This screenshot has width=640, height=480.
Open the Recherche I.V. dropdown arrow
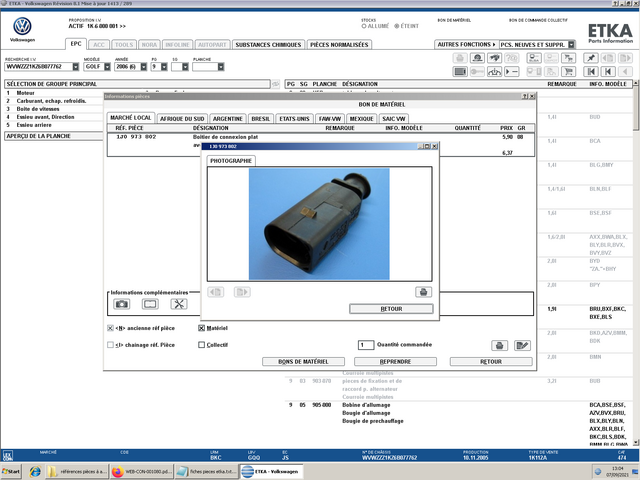coord(76,67)
